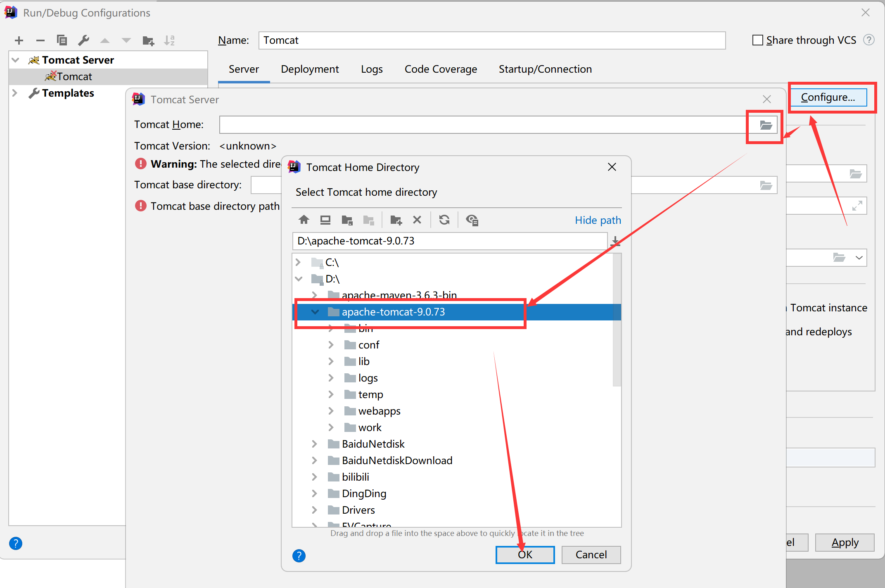885x588 pixels.
Task: Click the directory tree vertical scrollbar
Action: click(617, 320)
